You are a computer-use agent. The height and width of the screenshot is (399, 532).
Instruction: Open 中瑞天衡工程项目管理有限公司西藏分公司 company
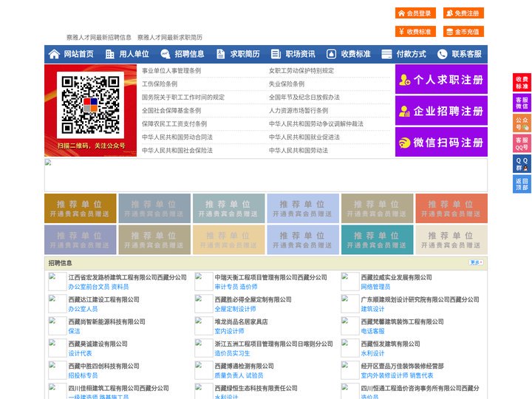point(270,277)
